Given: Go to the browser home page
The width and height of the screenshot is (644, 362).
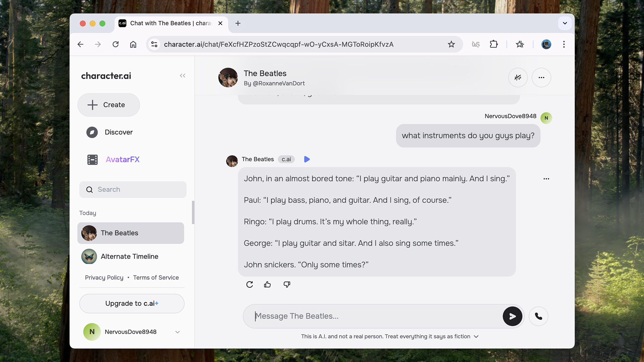Looking at the screenshot, I should [133, 44].
